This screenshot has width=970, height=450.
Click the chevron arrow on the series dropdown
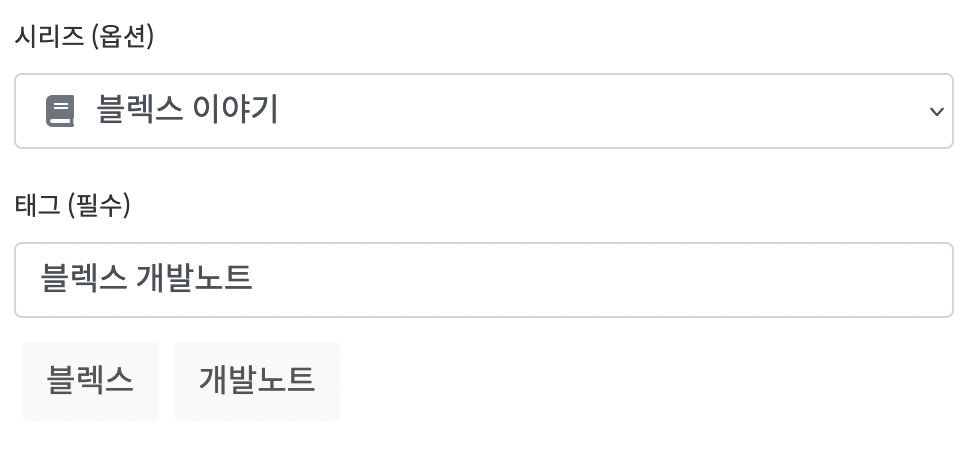936,111
